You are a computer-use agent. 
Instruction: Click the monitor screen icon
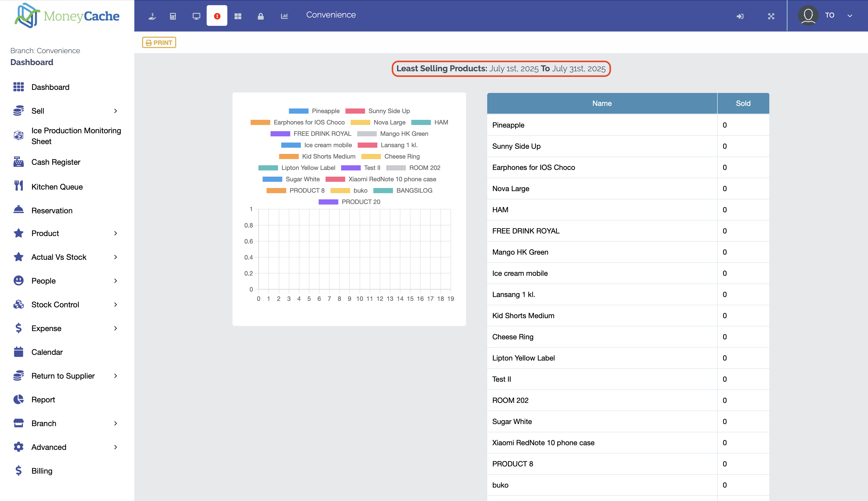(196, 16)
